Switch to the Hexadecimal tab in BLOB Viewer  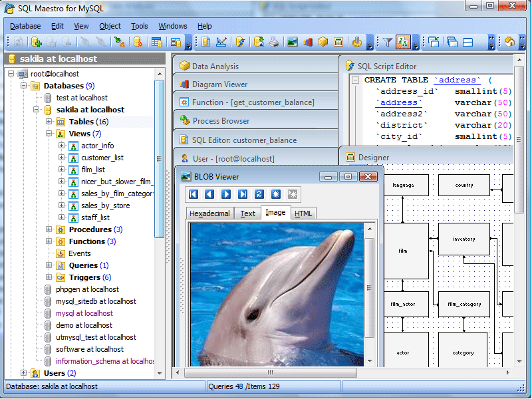(x=210, y=213)
